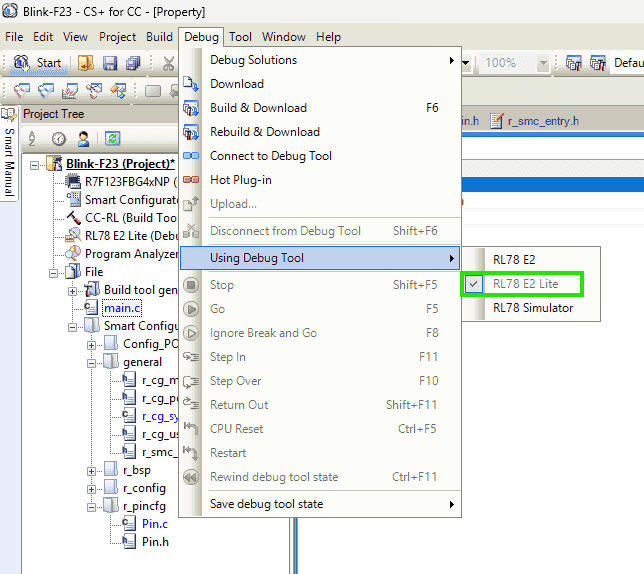This screenshot has width=644, height=574.
Task: Click the Save All toolbar icon
Action: pos(133,63)
